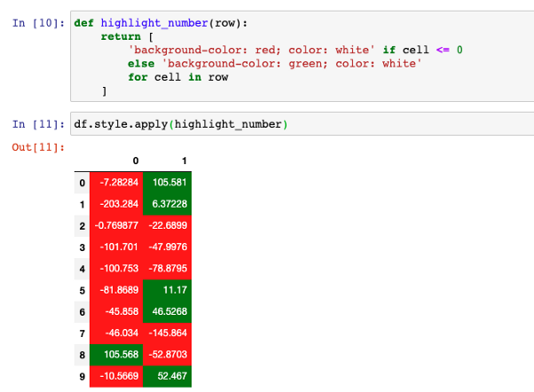
Task: Click the Out[11] output prompt
Action: coord(38,145)
